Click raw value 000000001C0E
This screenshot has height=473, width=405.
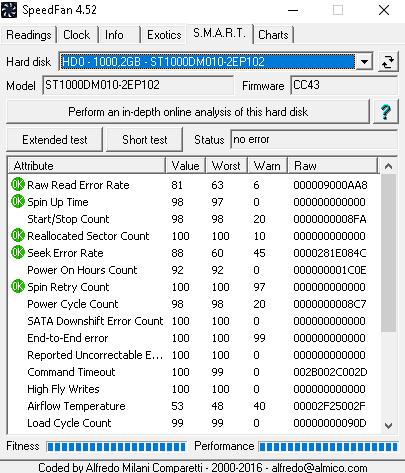330,270
